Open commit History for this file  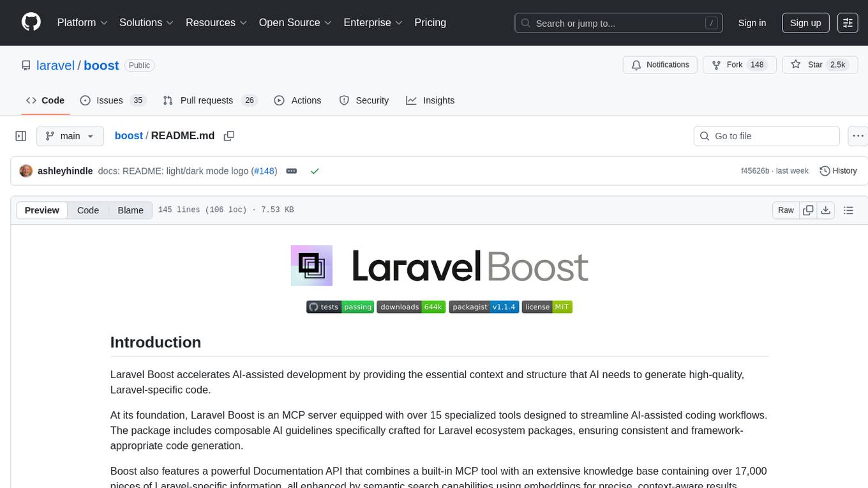tap(838, 171)
